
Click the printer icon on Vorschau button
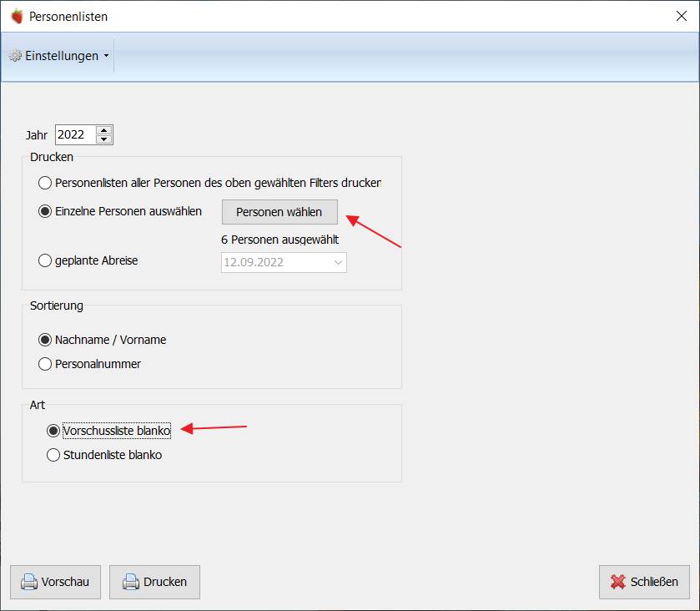[29, 582]
